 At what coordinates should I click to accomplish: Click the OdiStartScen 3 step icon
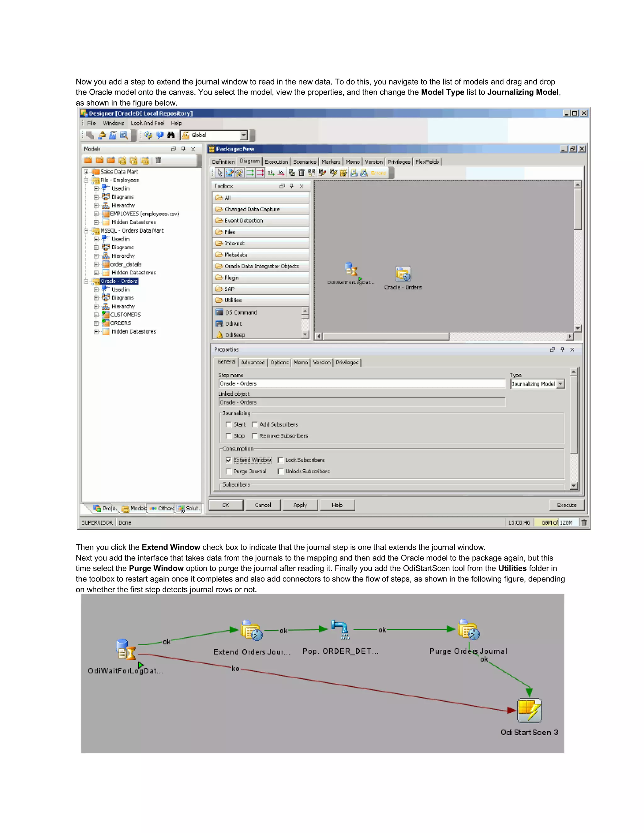pos(530,711)
